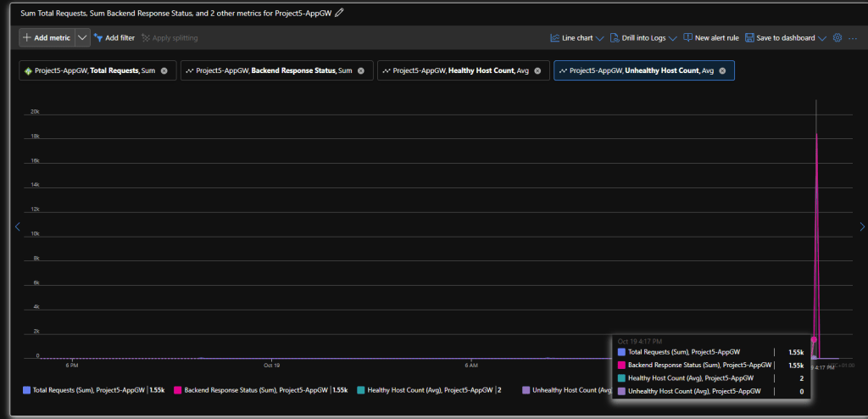Remove the Total Requests metric chip
868x419 pixels.
coord(164,70)
